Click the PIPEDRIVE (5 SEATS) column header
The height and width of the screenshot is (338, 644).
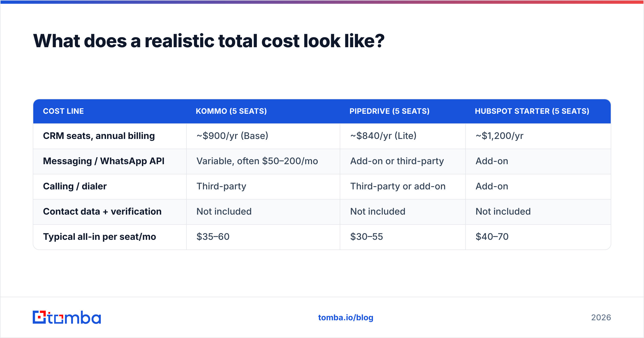(389, 111)
